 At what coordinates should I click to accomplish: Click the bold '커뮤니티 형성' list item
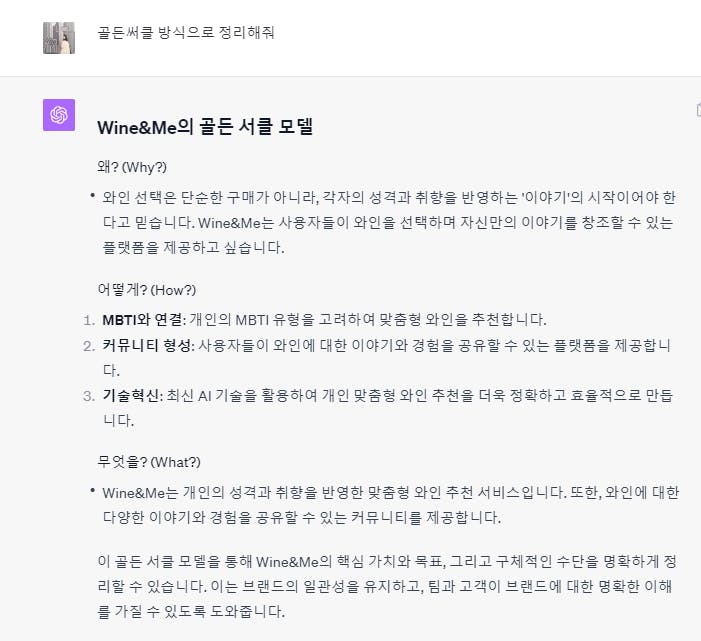tap(147, 346)
